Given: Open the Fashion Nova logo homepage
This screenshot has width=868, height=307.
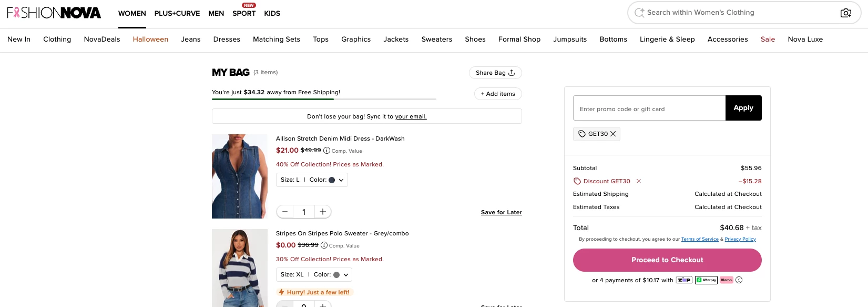Looking at the screenshot, I should click(54, 13).
